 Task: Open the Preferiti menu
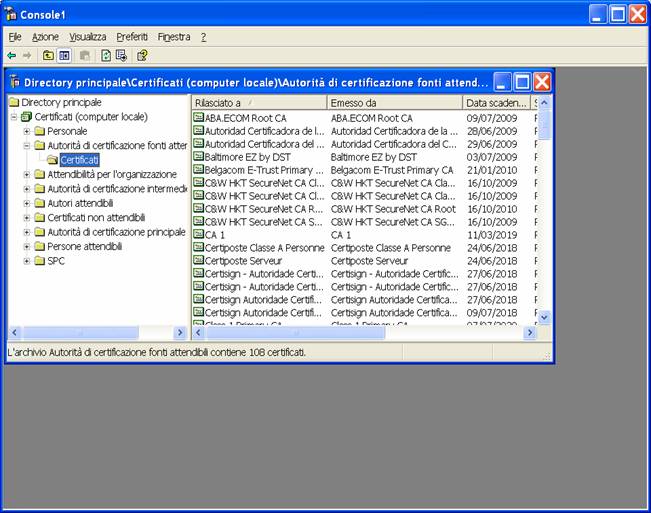tap(132, 37)
